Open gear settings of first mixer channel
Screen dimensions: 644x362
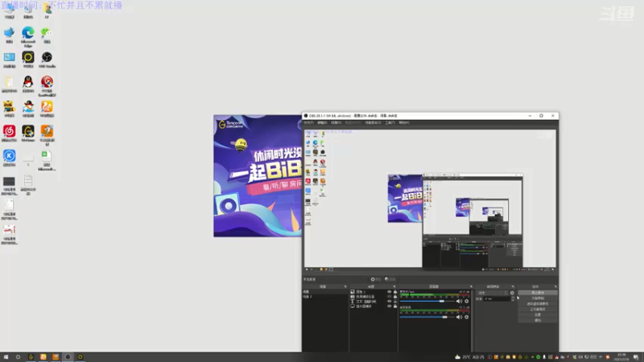pos(467,301)
